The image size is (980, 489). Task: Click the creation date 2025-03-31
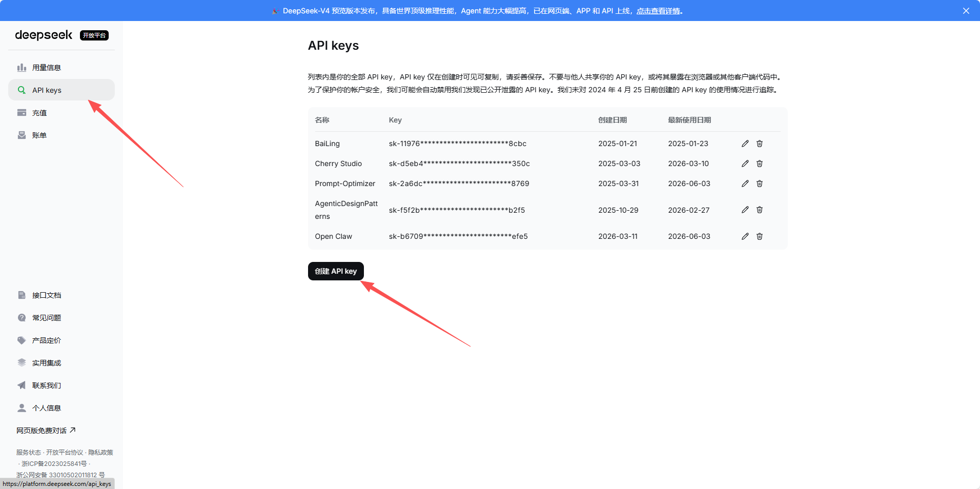point(619,184)
